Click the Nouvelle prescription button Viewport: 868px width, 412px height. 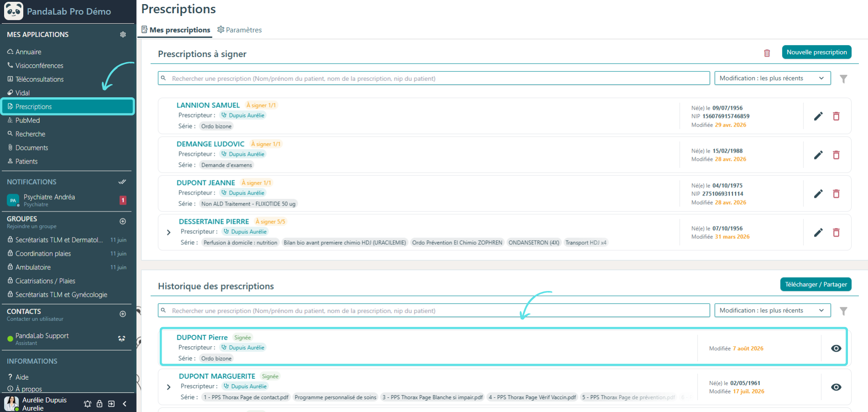(x=816, y=52)
